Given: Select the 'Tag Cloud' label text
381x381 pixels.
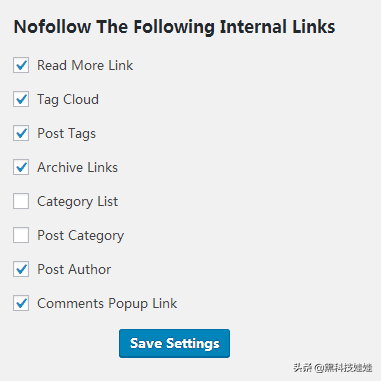Looking at the screenshot, I should click(x=68, y=100).
